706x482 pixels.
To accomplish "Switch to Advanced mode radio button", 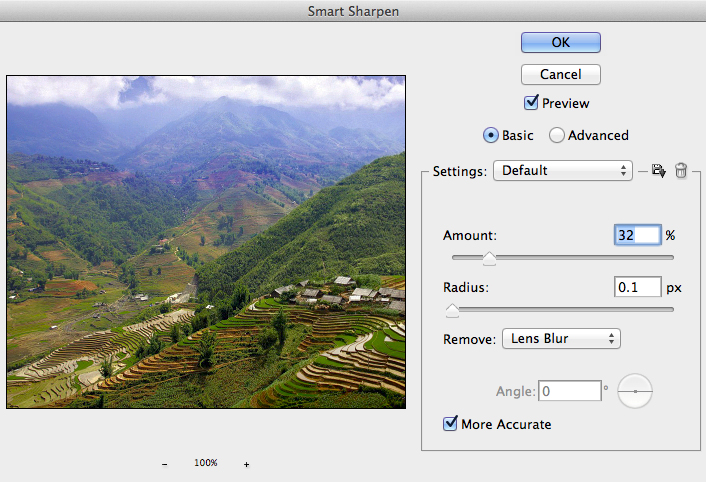I will (557, 135).
